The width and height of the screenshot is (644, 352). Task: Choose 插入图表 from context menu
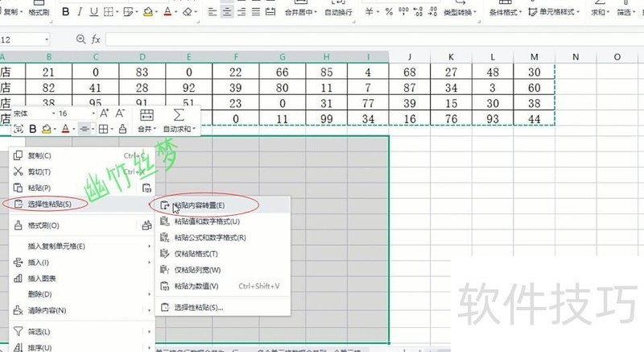tap(82, 279)
